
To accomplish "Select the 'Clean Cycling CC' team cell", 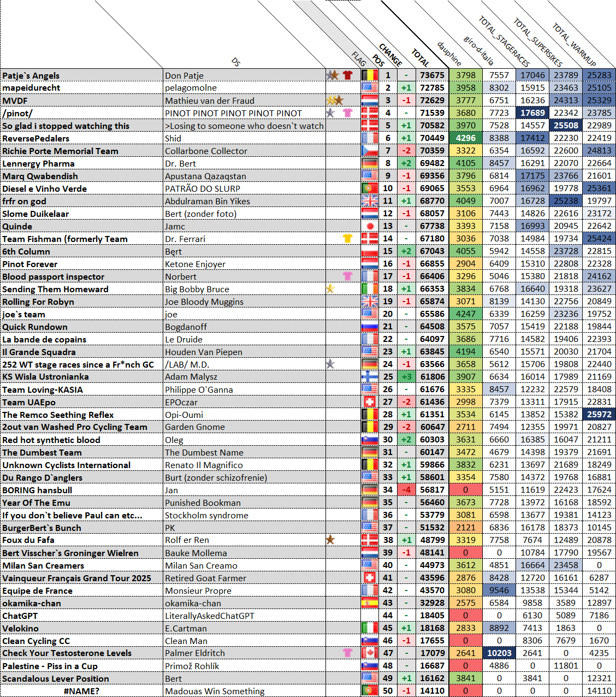I will pyautogui.click(x=82, y=640).
